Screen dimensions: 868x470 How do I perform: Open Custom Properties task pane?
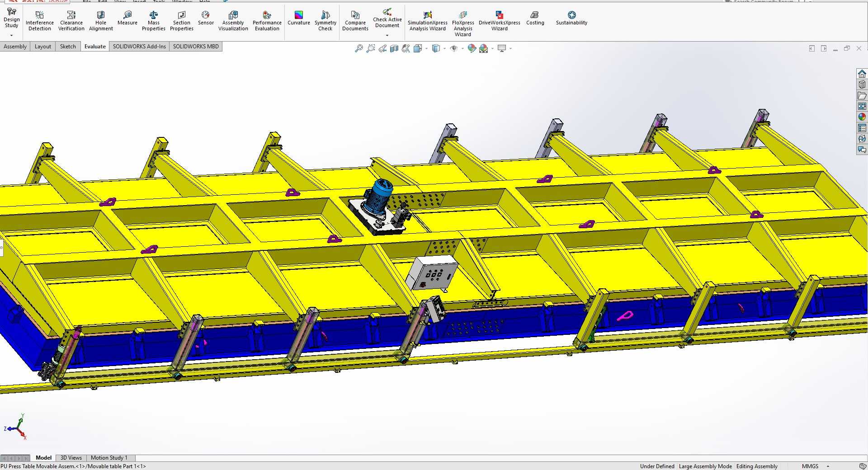(x=862, y=128)
